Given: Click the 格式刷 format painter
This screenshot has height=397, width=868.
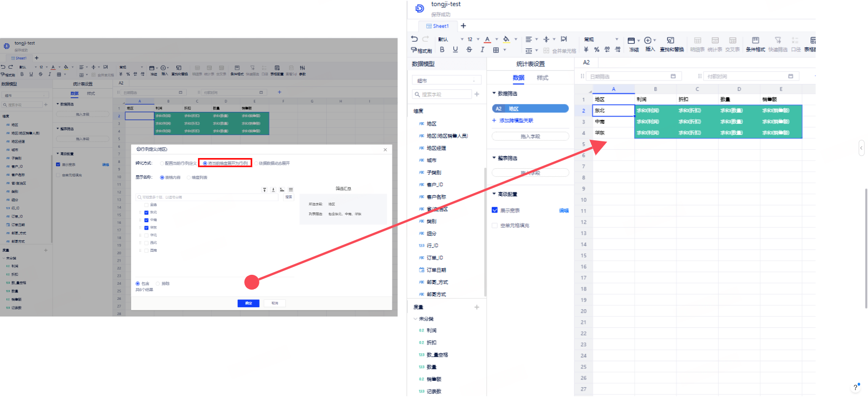Looking at the screenshot, I should click(421, 50).
